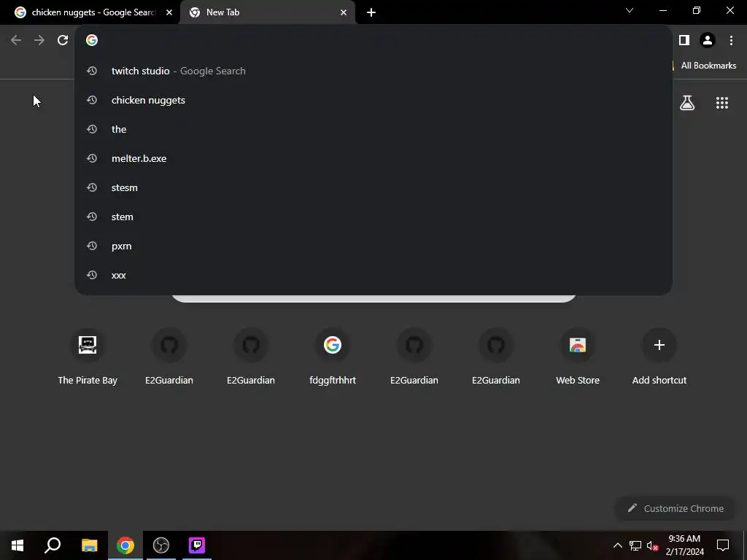747x560 pixels.
Task: Click the Google icon in the address bar
Action: click(x=91, y=40)
